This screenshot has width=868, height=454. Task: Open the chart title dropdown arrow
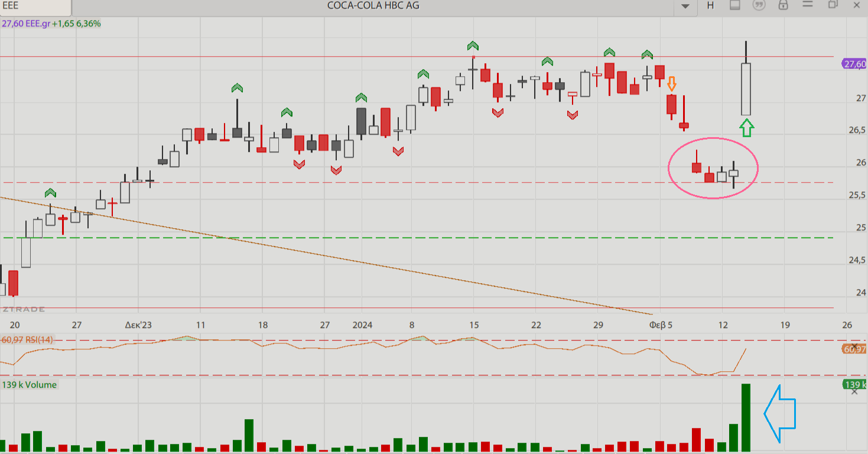click(x=685, y=6)
